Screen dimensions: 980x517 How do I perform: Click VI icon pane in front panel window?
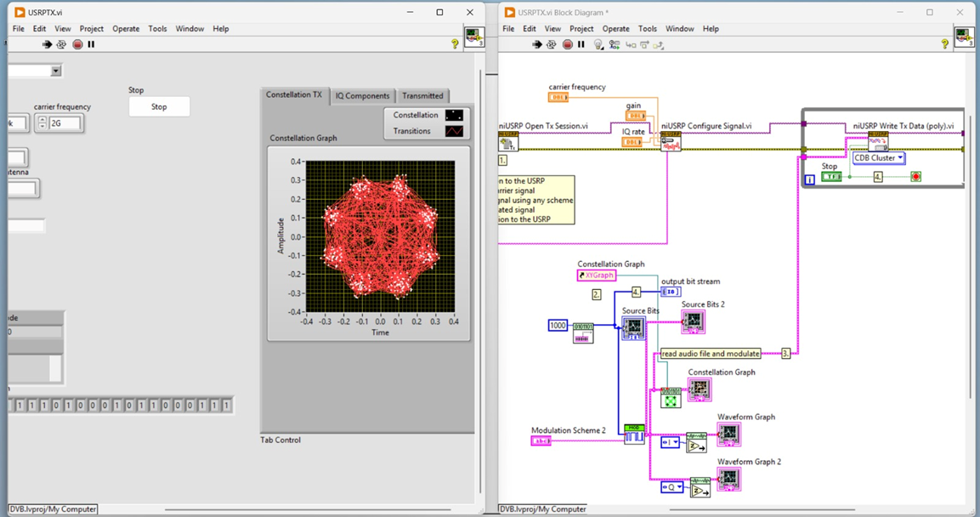[x=473, y=37]
